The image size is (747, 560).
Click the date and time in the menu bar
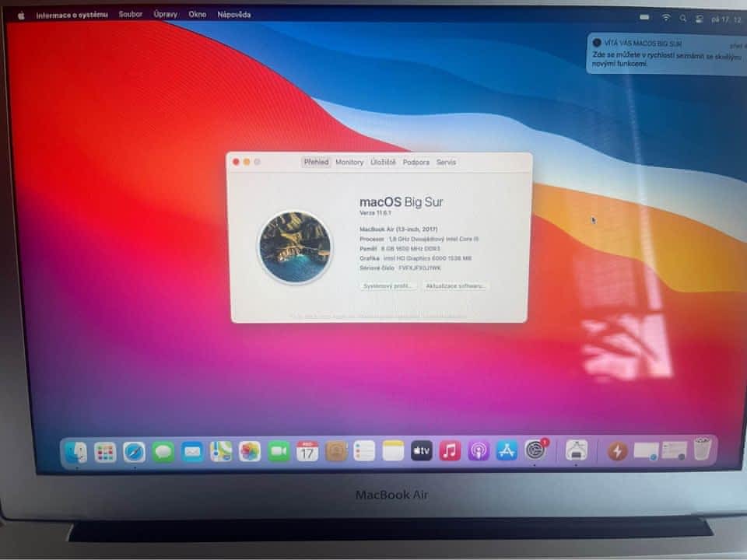[726, 19]
